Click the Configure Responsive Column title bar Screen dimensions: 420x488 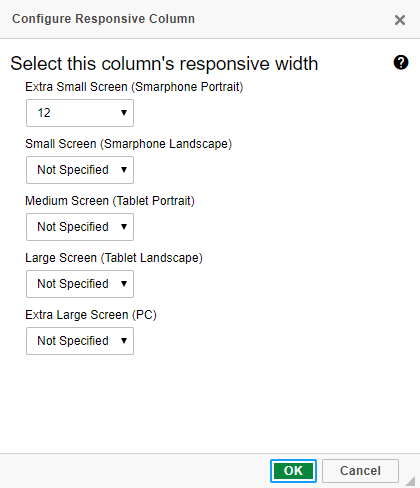pos(103,19)
